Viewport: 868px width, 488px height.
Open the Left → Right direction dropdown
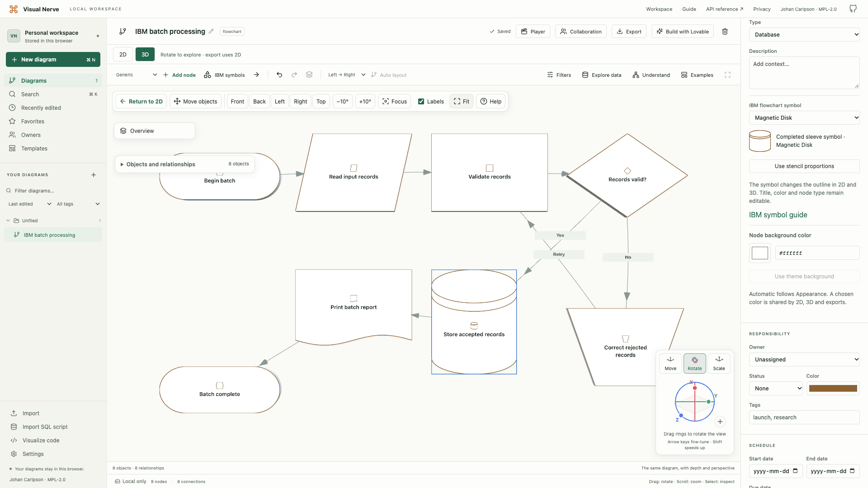pyautogui.click(x=347, y=75)
